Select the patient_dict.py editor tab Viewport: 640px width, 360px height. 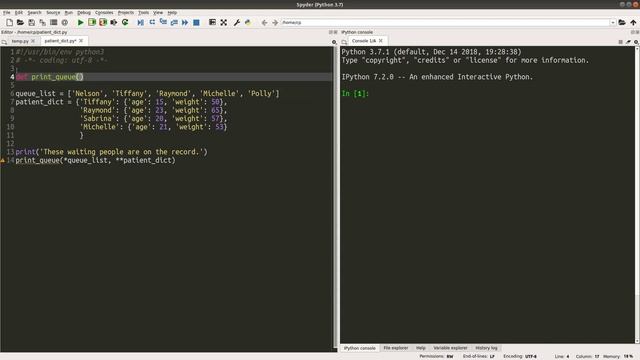[x=60, y=41]
